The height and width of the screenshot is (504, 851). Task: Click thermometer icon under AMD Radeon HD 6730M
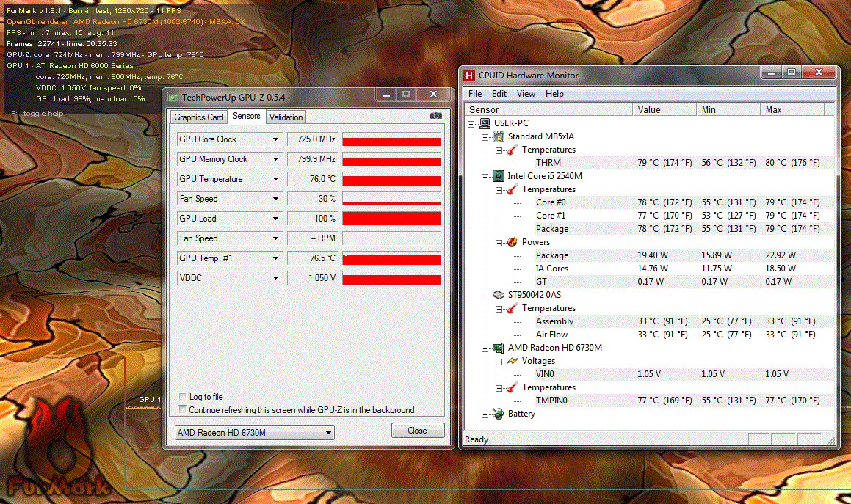point(512,387)
